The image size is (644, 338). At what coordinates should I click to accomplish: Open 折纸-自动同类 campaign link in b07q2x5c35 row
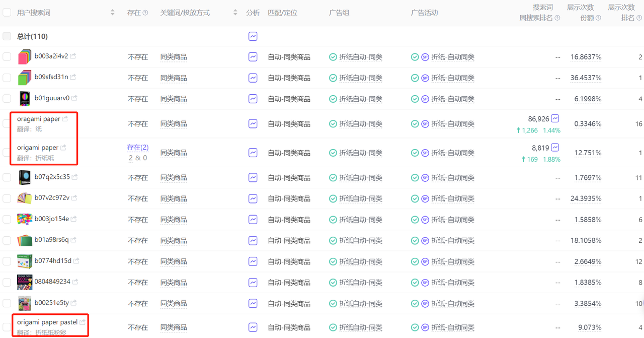point(453,177)
